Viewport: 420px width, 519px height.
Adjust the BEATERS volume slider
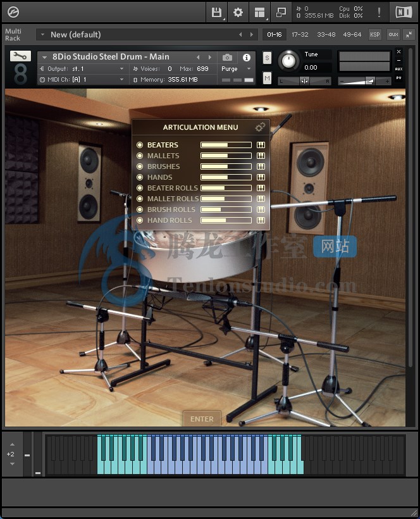226,145
